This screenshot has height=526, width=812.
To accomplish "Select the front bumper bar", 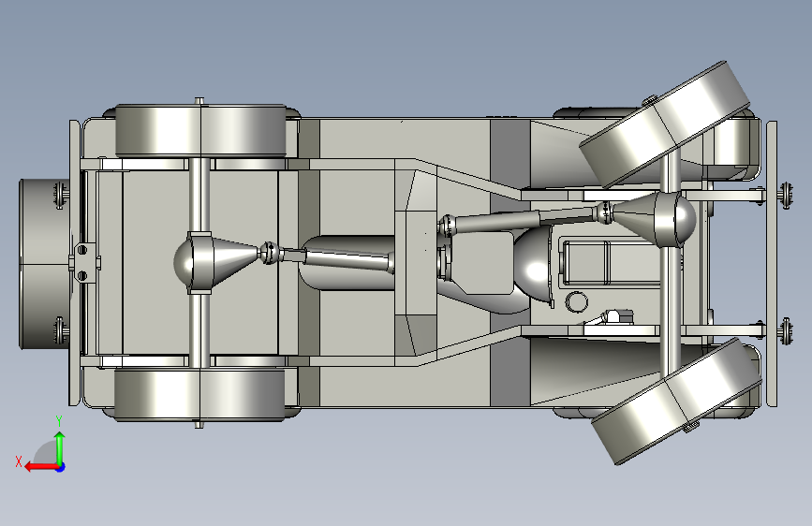I will pos(772,264).
